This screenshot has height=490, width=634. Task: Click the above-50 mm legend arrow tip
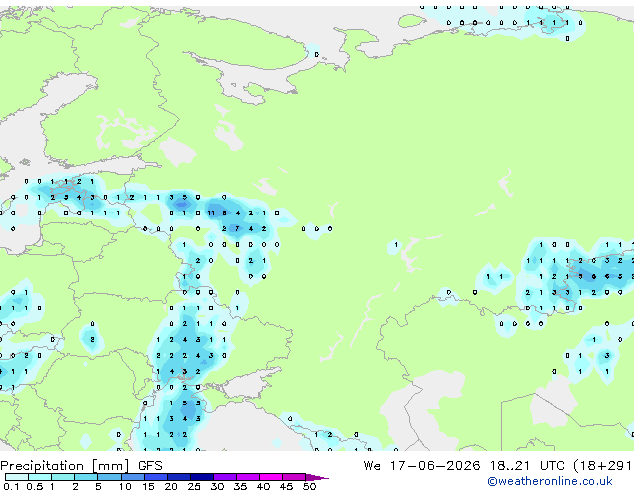pos(317,477)
